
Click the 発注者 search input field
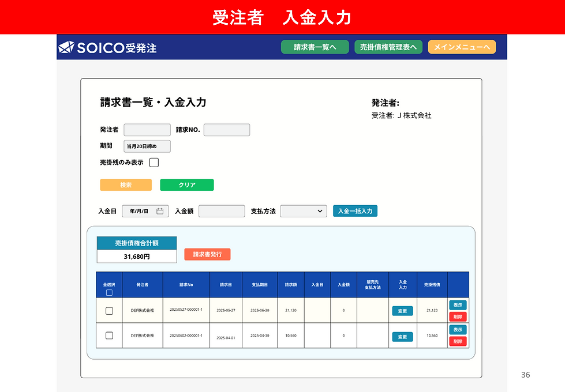click(147, 130)
